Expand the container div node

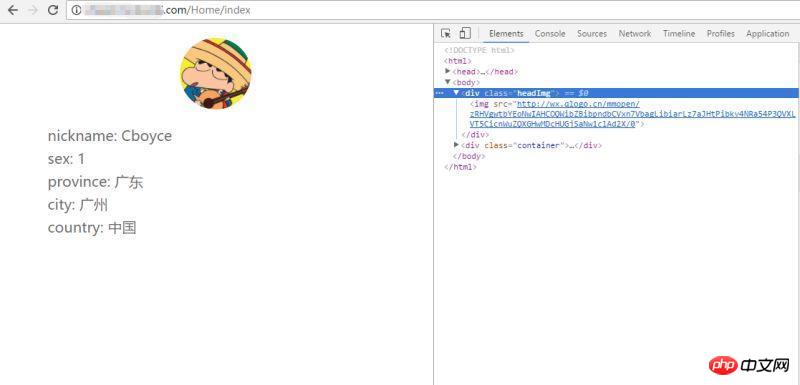[457, 145]
